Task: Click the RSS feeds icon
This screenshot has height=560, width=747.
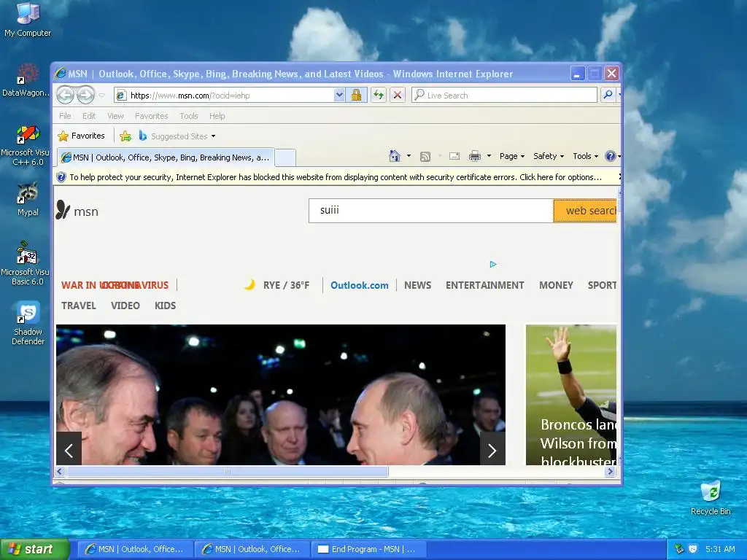Action: point(425,156)
